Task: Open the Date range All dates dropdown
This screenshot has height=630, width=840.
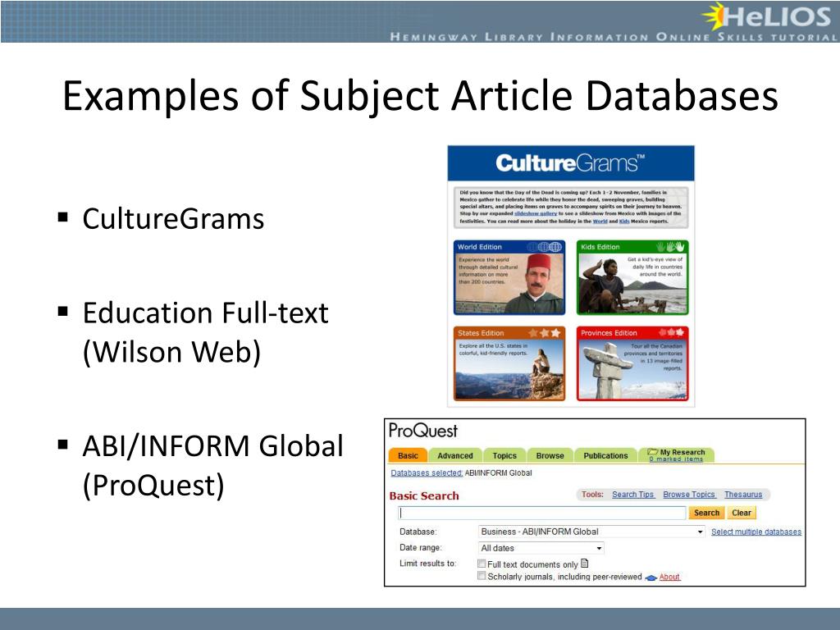Action: point(541,548)
